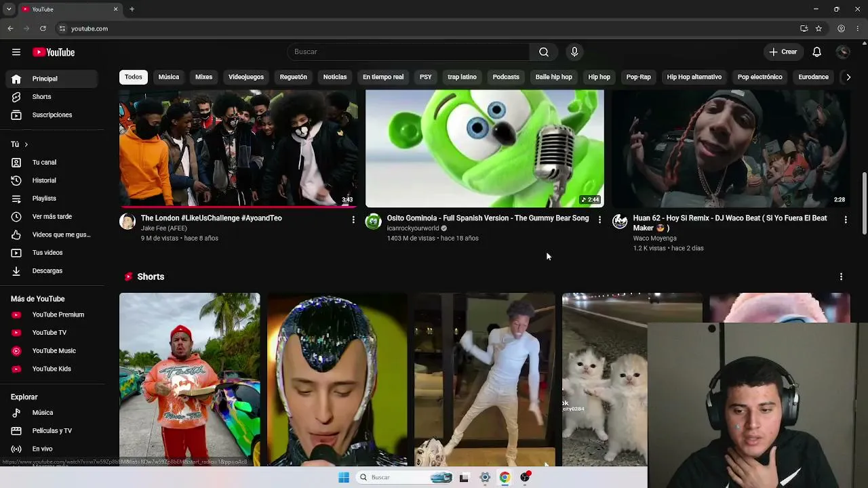Open options for The London #LikeUsChallenge video
This screenshot has width=868, height=488.
coord(353,220)
